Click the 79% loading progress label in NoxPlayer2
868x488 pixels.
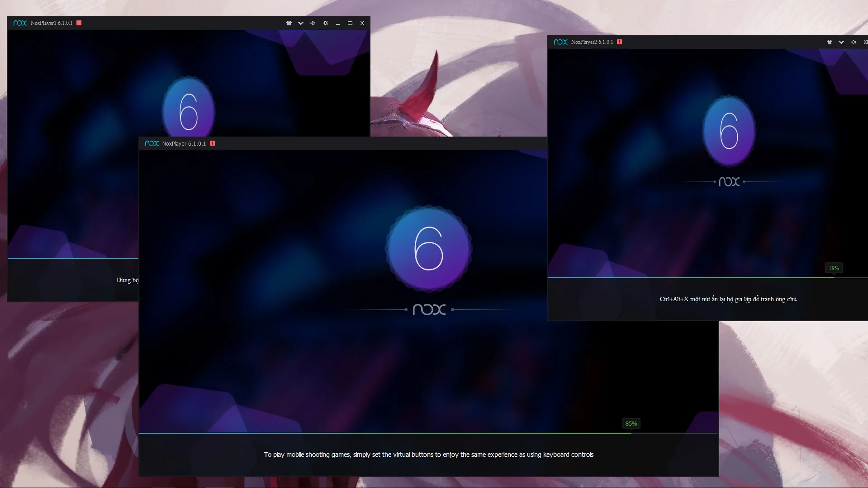[x=834, y=268]
